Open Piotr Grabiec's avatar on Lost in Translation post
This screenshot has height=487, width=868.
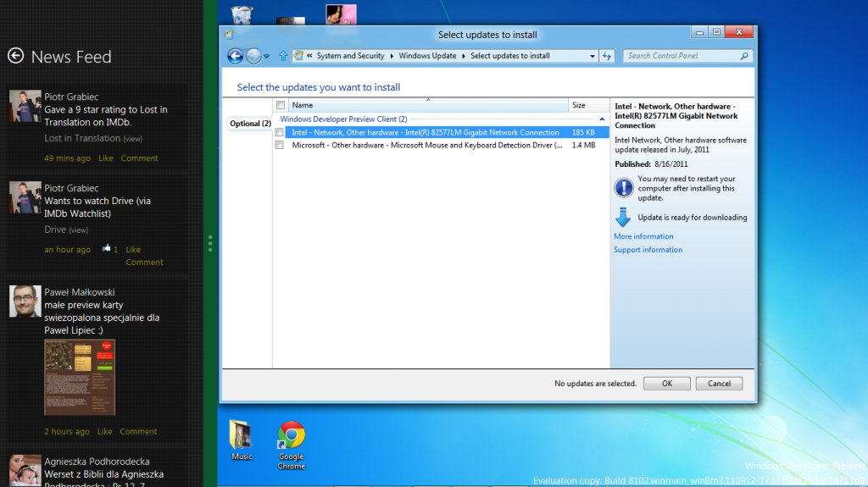(x=25, y=106)
